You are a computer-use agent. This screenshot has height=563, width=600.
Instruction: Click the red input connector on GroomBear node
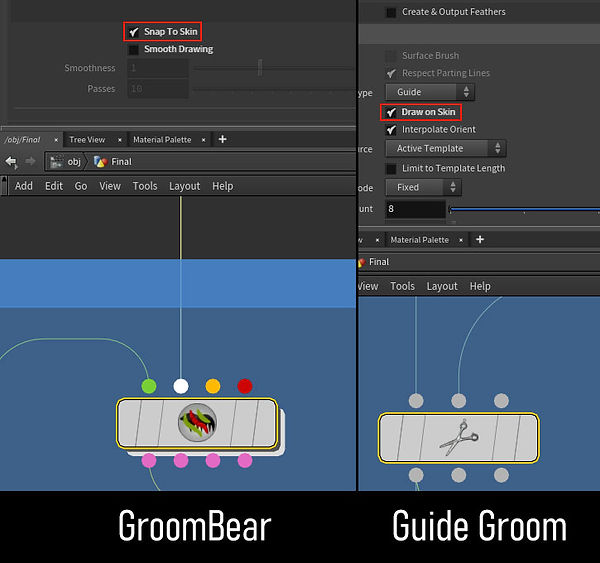click(x=245, y=386)
